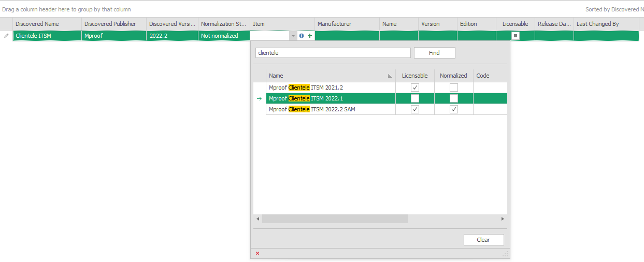Screen dimensions: 644x262
Task: Click the Item cell text editor
Action: tap(270, 36)
